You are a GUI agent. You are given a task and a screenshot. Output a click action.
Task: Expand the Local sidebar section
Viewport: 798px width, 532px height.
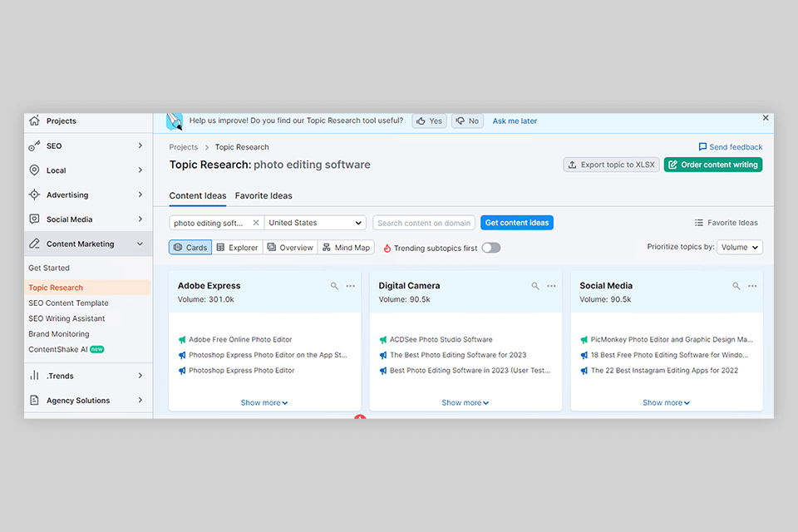[140, 170]
